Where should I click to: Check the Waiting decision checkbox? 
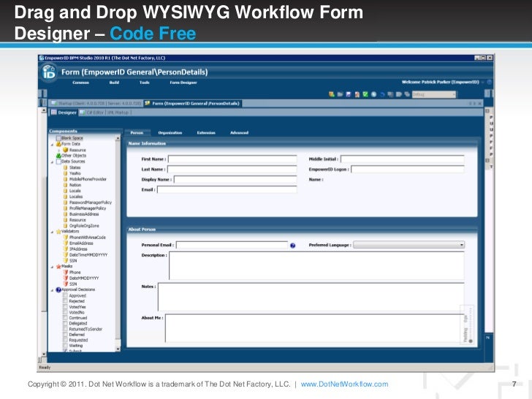pos(65,346)
